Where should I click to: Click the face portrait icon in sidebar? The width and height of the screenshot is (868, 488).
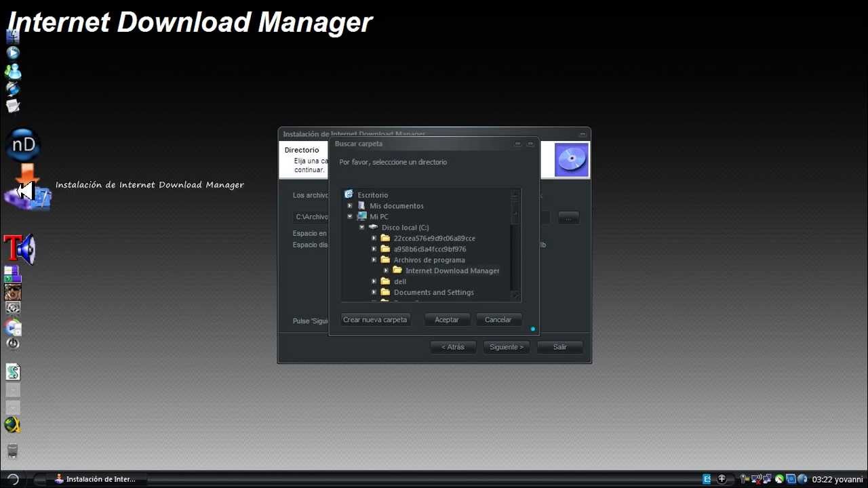[13, 292]
